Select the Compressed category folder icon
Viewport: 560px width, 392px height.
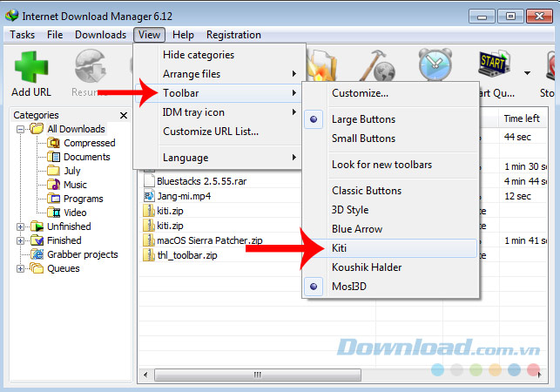coord(54,143)
